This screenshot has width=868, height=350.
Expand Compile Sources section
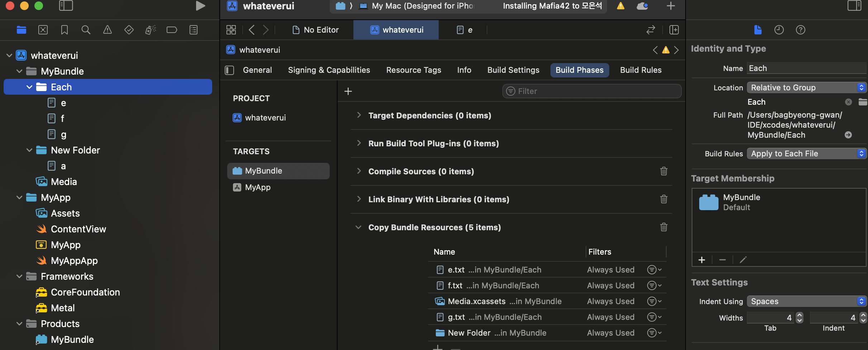[359, 171]
